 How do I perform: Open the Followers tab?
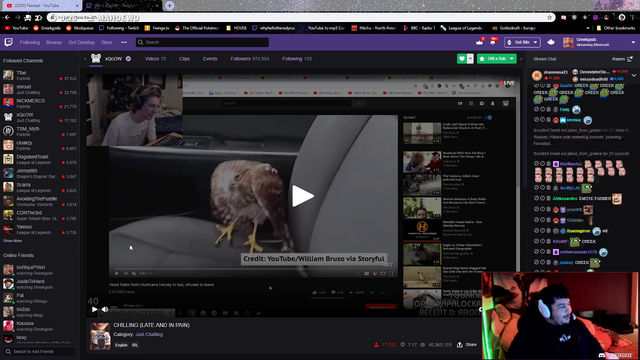coord(249,59)
